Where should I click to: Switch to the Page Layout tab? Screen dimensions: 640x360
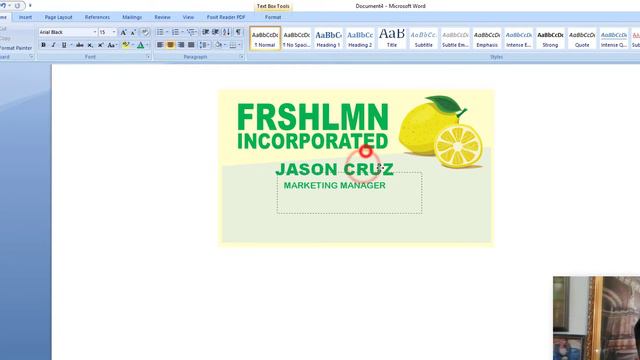pyautogui.click(x=58, y=17)
